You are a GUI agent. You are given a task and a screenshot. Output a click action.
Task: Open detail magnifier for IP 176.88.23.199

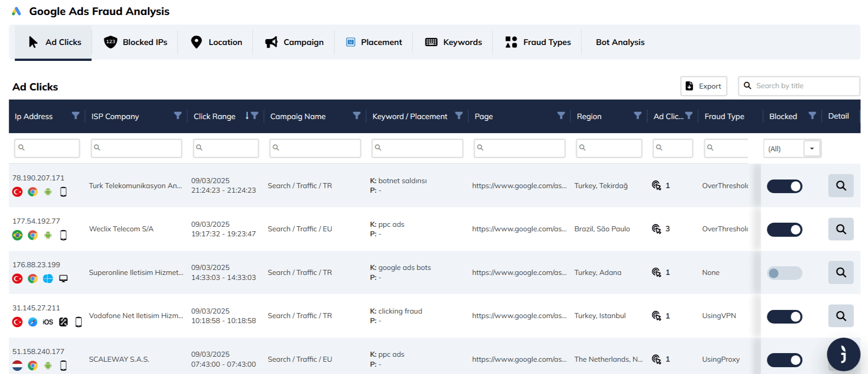(x=840, y=272)
